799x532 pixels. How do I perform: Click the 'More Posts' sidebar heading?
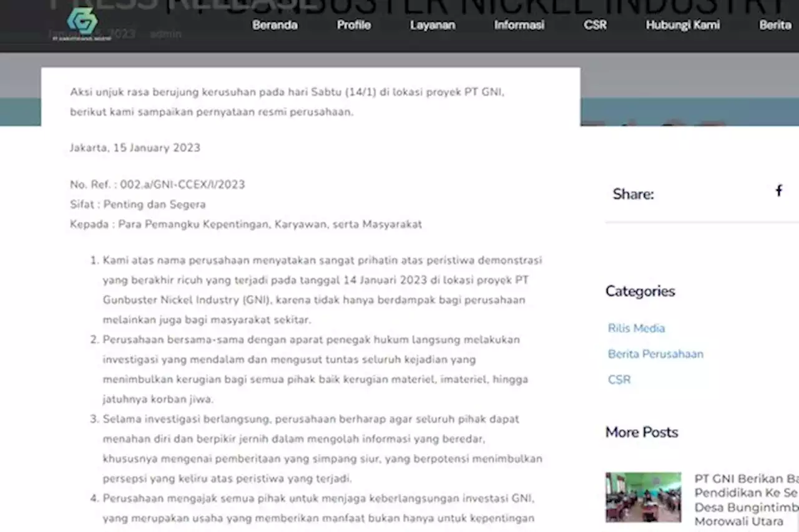642,432
